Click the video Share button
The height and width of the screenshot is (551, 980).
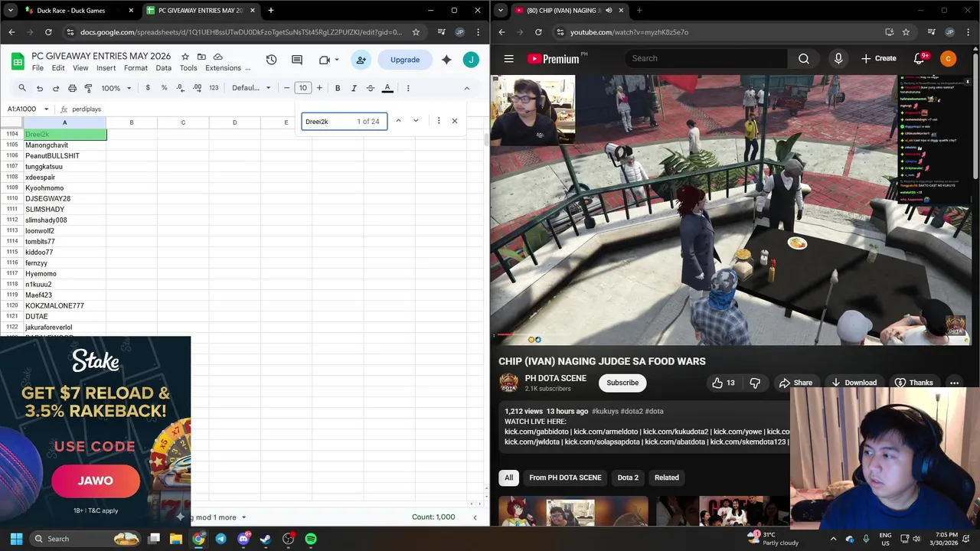pyautogui.click(x=795, y=383)
